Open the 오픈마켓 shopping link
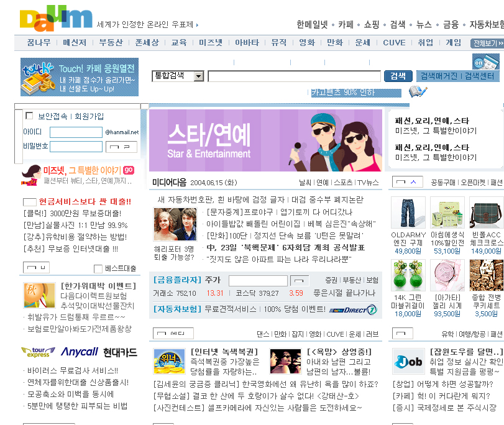This screenshot has width=504, height=425. click(473, 183)
